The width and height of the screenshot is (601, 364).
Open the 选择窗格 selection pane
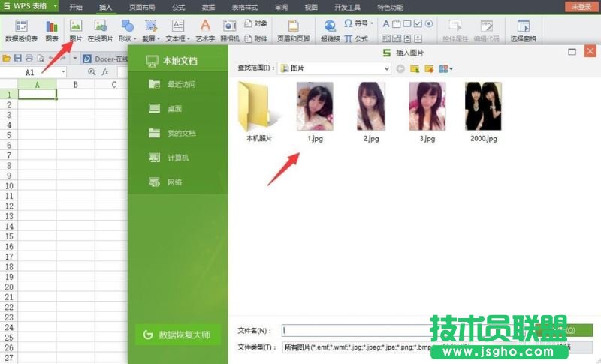coord(523,30)
